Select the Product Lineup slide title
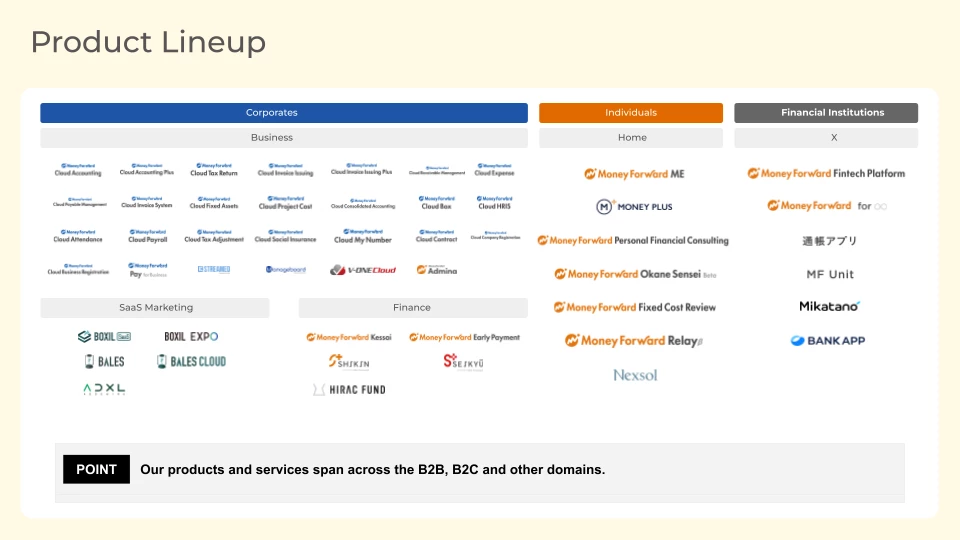Viewport: 960px width, 540px height. coord(148,42)
